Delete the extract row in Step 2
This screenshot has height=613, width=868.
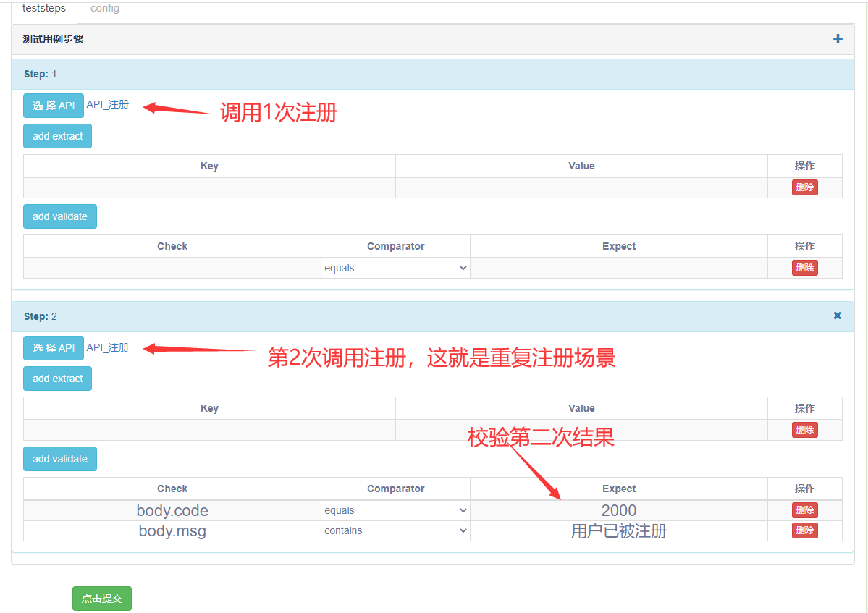(804, 430)
